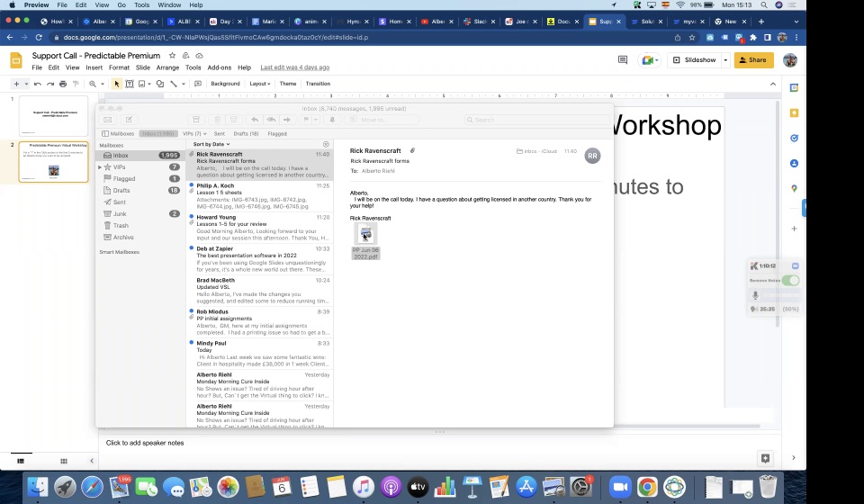Open 'Last edit was 4 days ago' link
This screenshot has height=504, width=864.
click(295, 67)
